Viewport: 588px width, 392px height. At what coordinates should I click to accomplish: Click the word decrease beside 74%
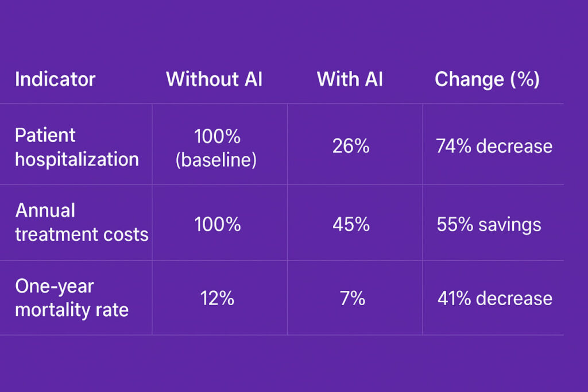(514, 146)
